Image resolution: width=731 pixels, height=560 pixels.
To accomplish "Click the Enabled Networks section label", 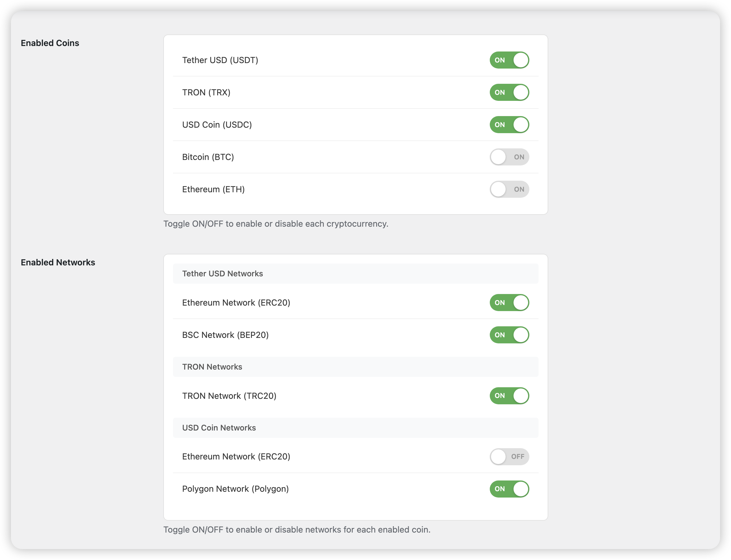I will pyautogui.click(x=58, y=262).
